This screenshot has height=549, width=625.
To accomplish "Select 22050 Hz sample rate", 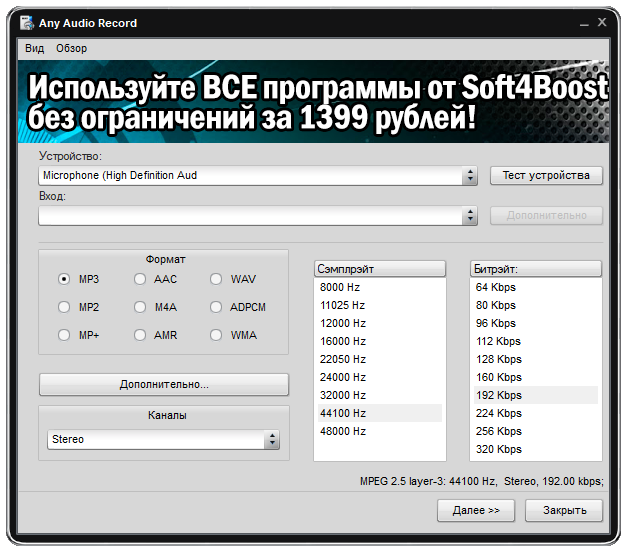I will 380,359.
